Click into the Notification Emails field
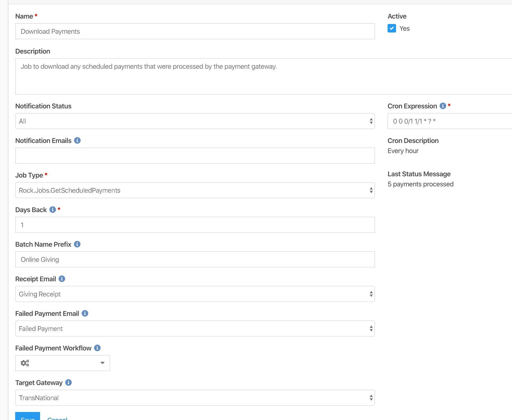Image resolution: width=512 pixels, height=420 pixels. tap(195, 156)
